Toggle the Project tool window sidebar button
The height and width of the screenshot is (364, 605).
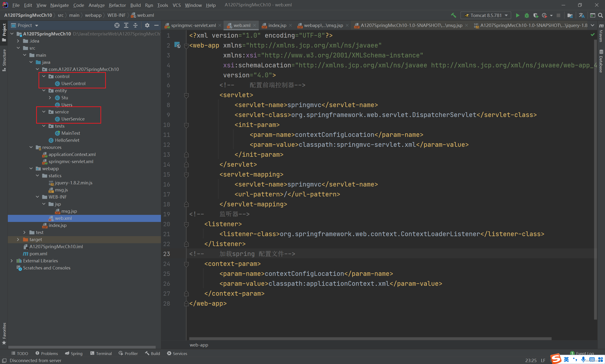[4, 32]
